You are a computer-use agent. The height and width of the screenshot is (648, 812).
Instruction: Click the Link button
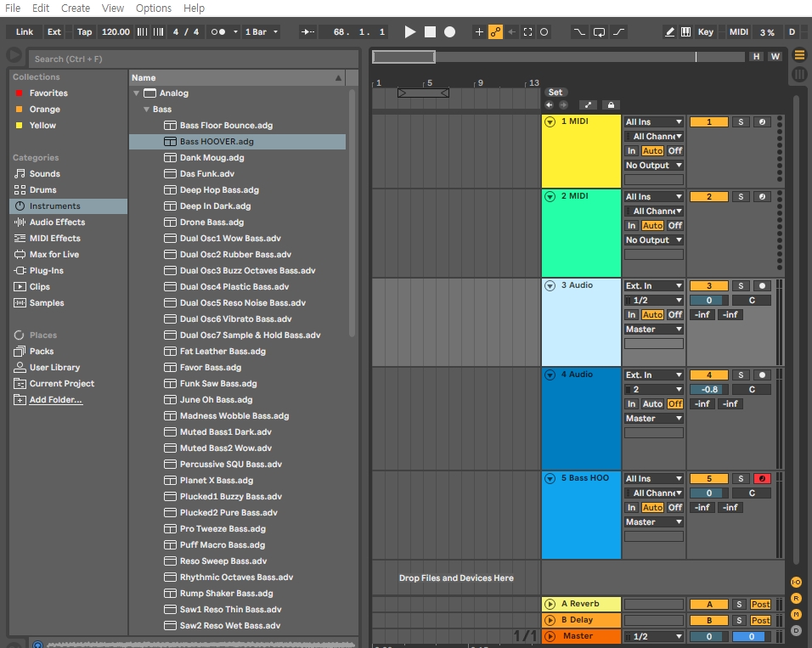click(25, 32)
